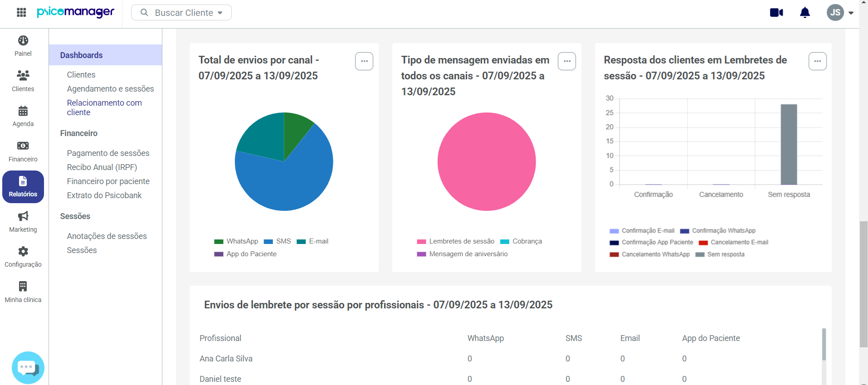868x385 pixels.
Task: Select Dashboards menu header
Action: pos(105,55)
